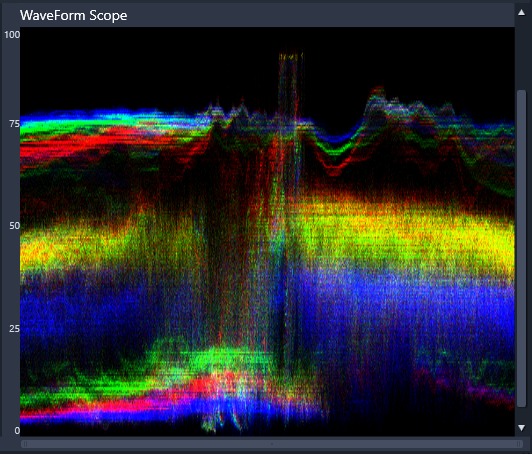The height and width of the screenshot is (454, 532).
Task: Click the scroll up arrow in scope panel
Action: [x=521, y=13]
